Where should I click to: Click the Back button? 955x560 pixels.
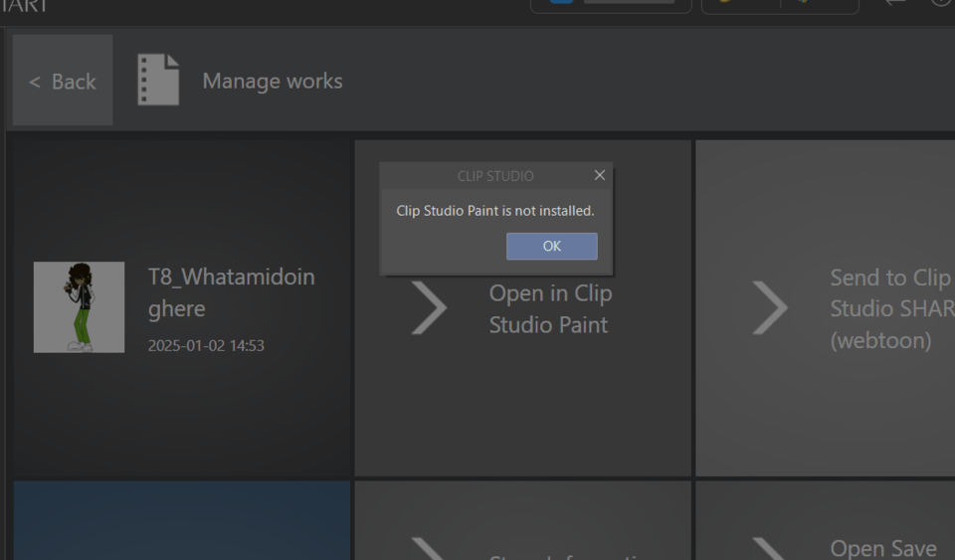coord(63,81)
